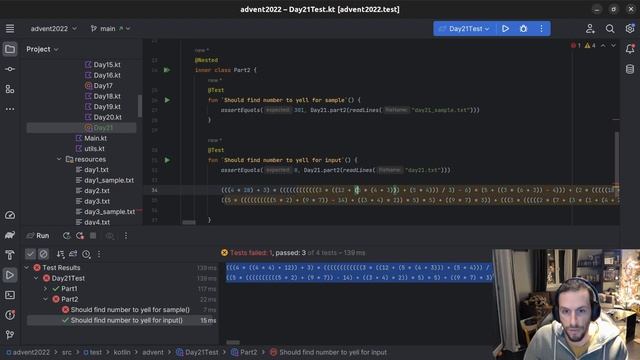This screenshot has width=640, height=360.
Task: Open the Git tool window
Action: (10, 335)
